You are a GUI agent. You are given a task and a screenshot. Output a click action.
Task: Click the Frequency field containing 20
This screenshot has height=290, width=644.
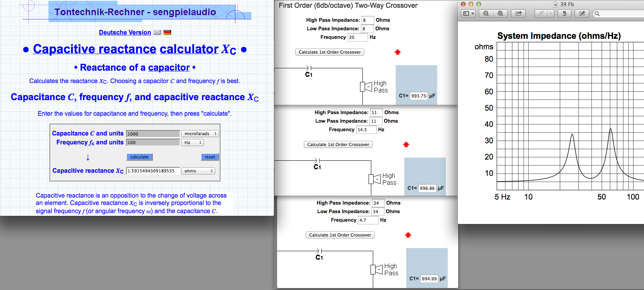coord(358,37)
